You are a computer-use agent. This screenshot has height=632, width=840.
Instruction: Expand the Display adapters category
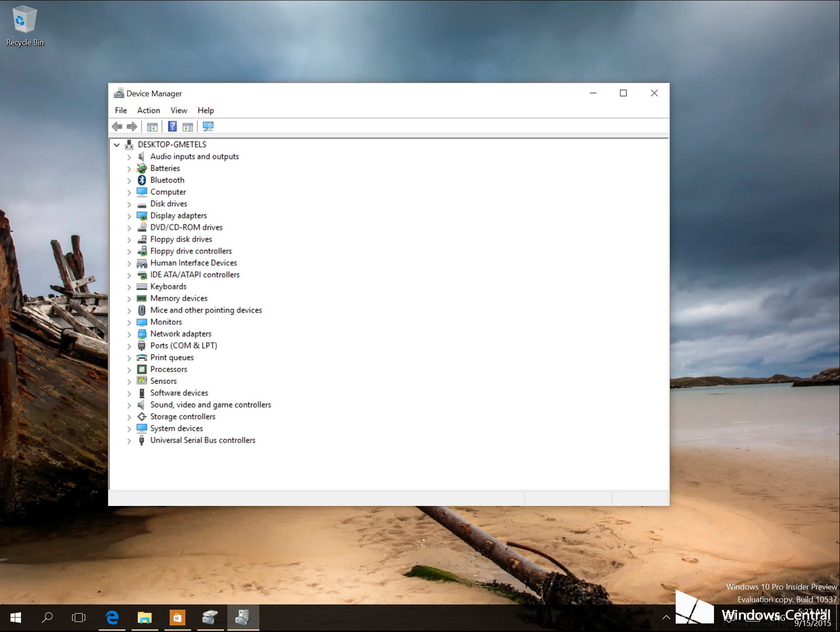129,216
